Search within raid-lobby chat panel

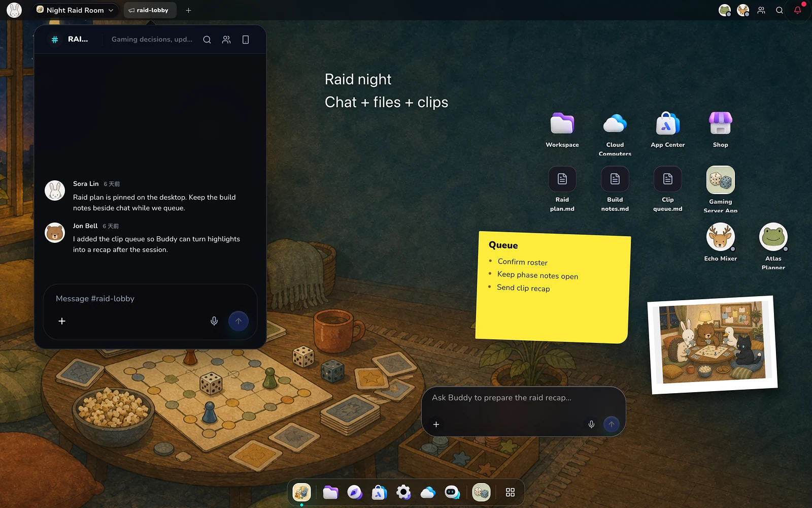click(x=207, y=40)
